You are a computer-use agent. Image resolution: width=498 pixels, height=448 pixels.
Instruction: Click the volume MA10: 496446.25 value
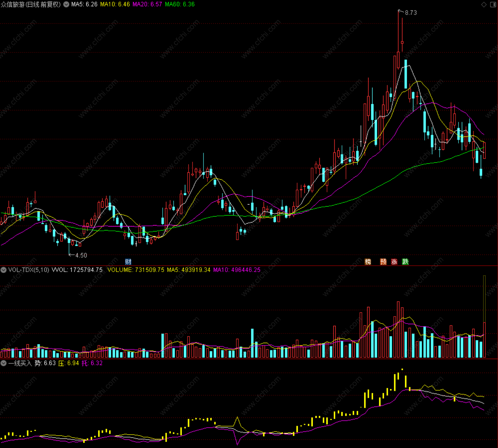[x=237, y=270]
